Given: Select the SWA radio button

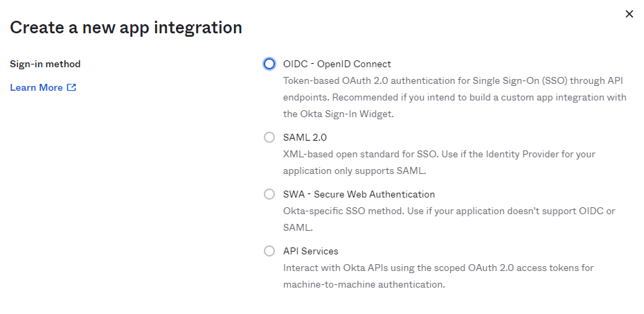Looking at the screenshot, I should tap(269, 194).
